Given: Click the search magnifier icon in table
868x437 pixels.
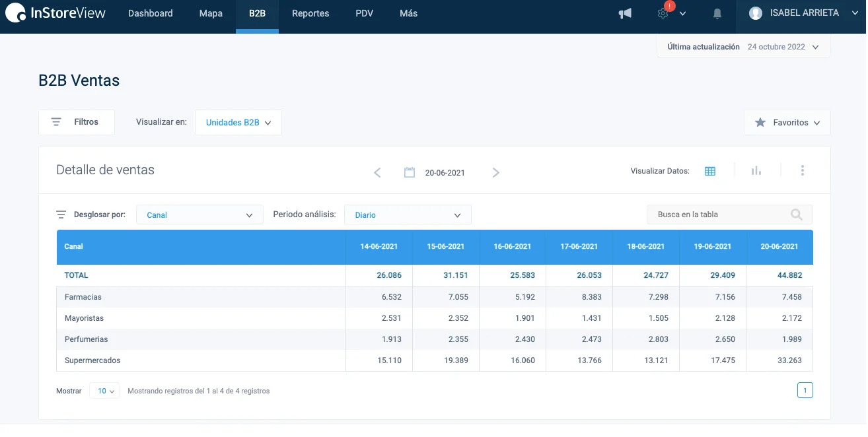Looking at the screenshot, I should tap(797, 215).
